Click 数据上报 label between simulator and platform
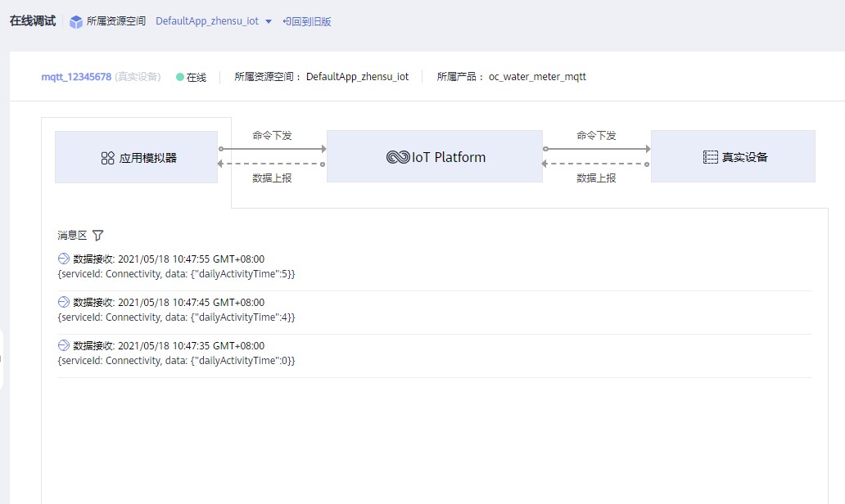 click(272, 178)
